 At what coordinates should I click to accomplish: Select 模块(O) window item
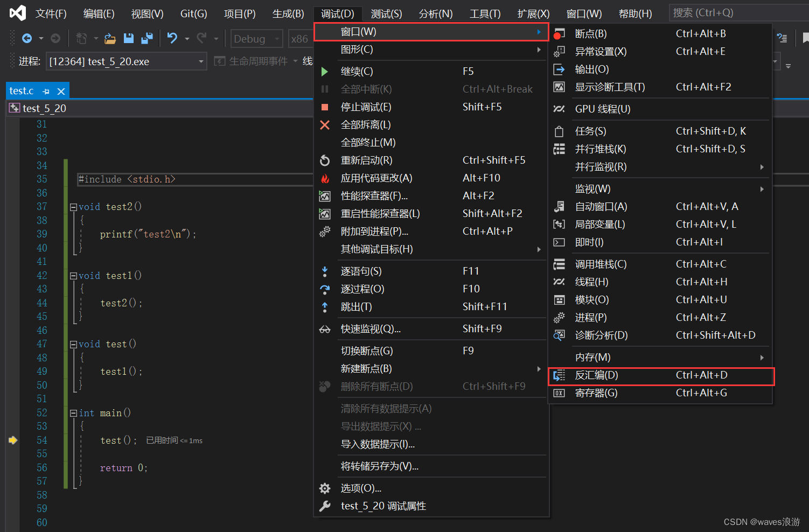tap(661, 300)
